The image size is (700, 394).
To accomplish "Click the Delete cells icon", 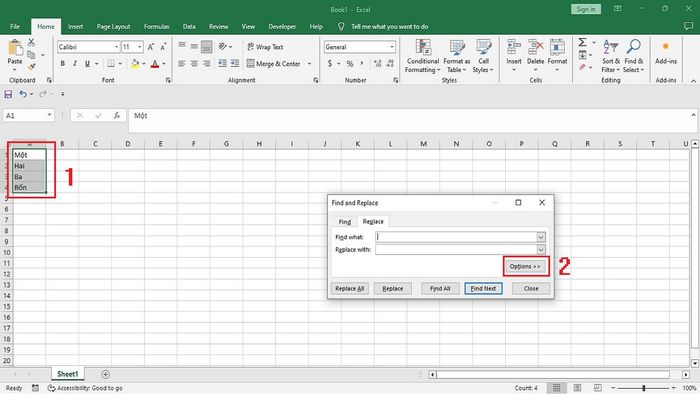I will point(535,47).
